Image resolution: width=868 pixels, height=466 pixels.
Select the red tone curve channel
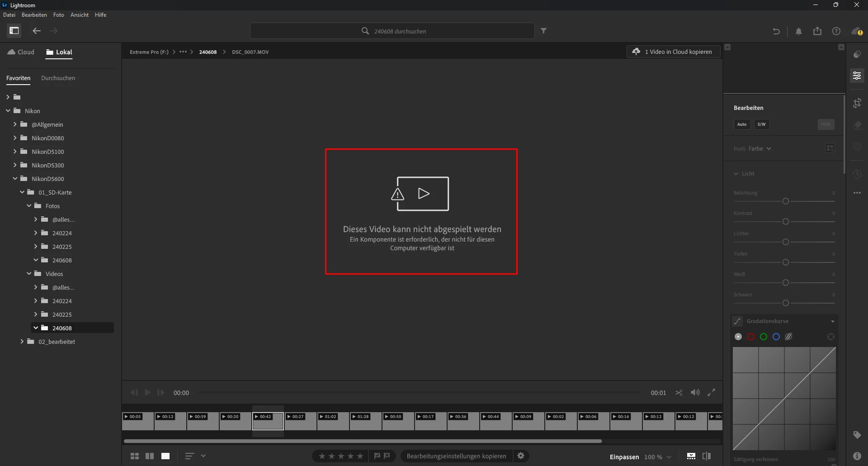pos(751,337)
